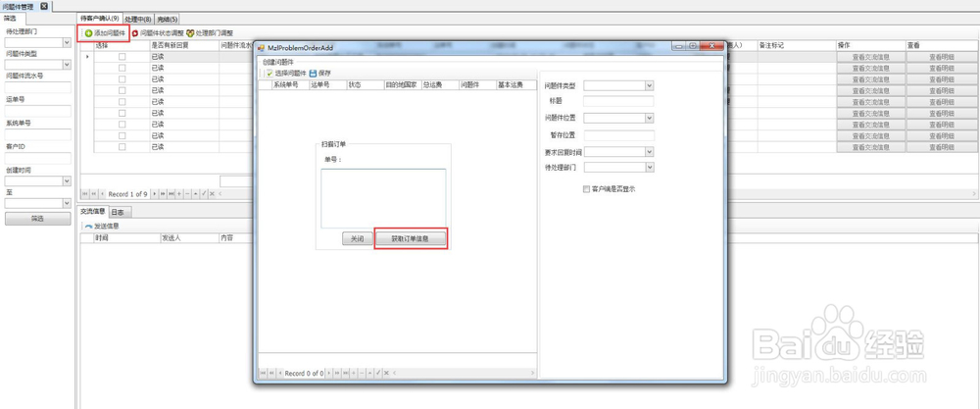Click the 关闭 button in the 扫描订单 box
Screen dimensions: 980x409
pyautogui.click(x=357, y=239)
